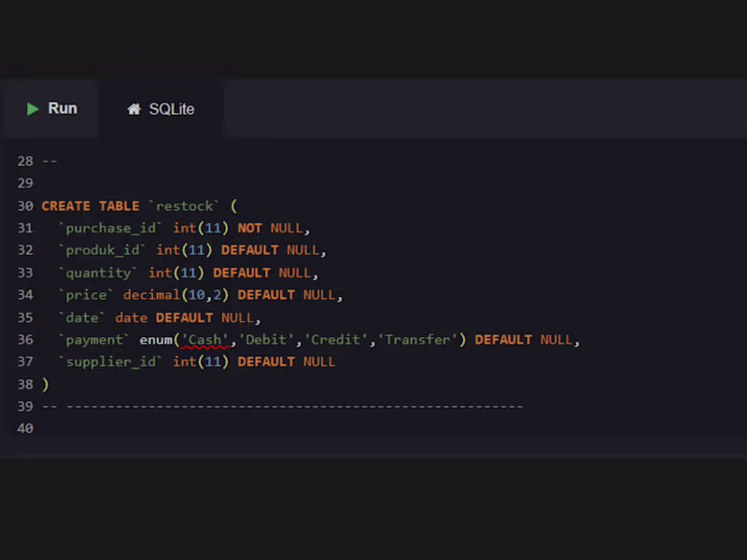The width and height of the screenshot is (747, 560).
Task: Click line number 36 in the gutter
Action: [25, 340]
